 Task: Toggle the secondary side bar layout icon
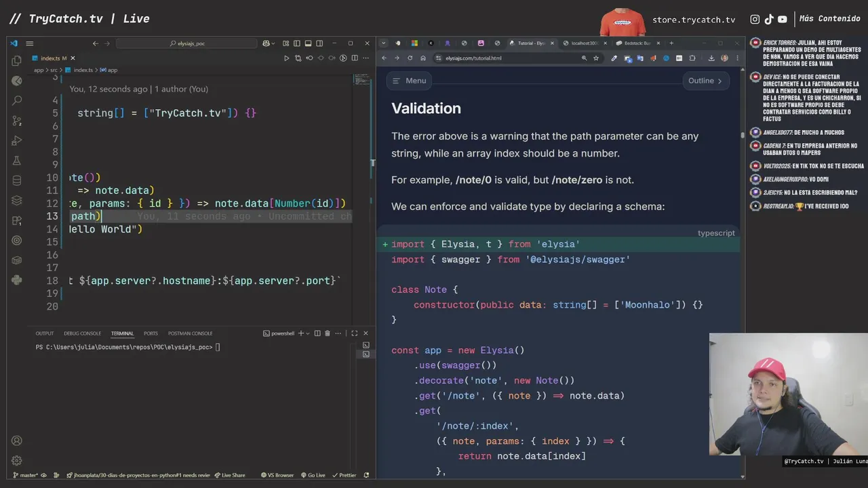tap(319, 43)
